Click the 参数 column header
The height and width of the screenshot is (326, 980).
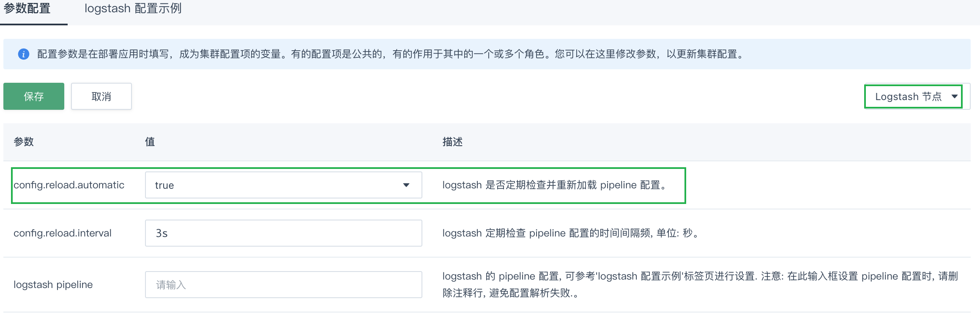pyautogui.click(x=24, y=142)
